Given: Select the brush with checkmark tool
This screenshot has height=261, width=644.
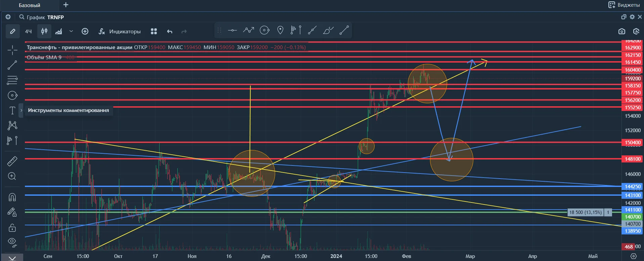Looking at the screenshot, I should click(328, 30).
